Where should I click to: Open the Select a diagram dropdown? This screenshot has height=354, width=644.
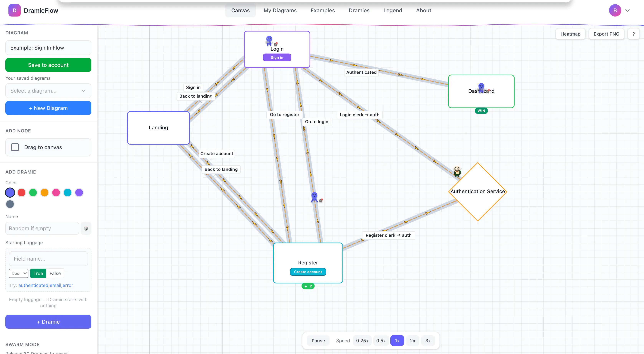coord(48,91)
